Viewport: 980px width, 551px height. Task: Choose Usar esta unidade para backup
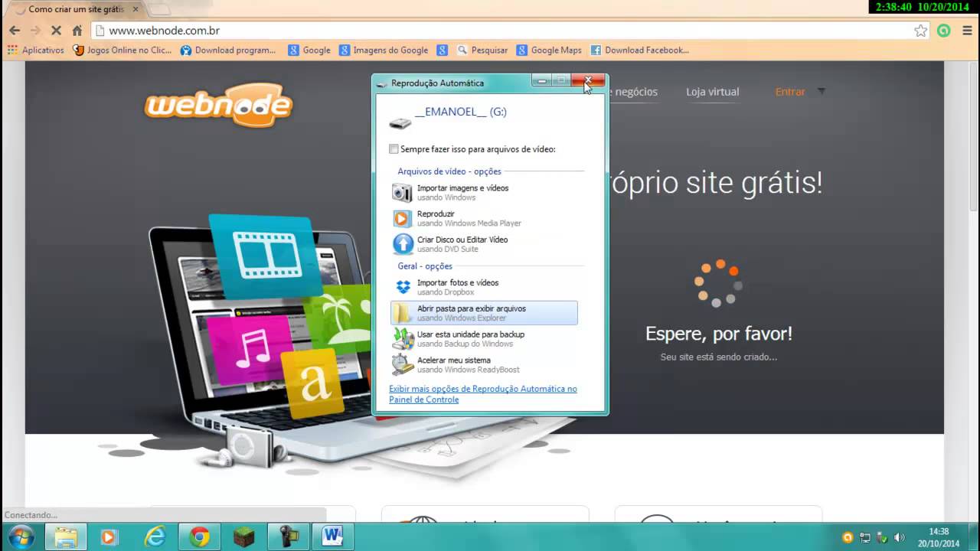click(484, 339)
